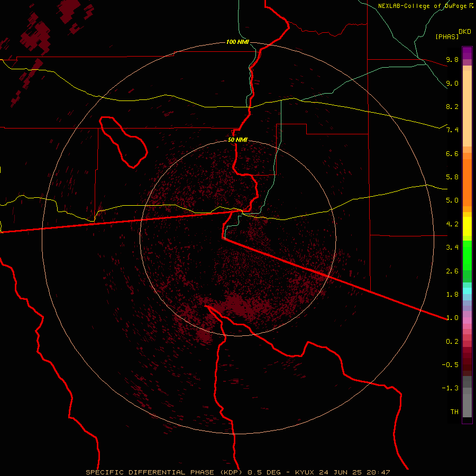476x476 pixels.
Task: Click the 2.6 scale value
Action: [x=452, y=271]
